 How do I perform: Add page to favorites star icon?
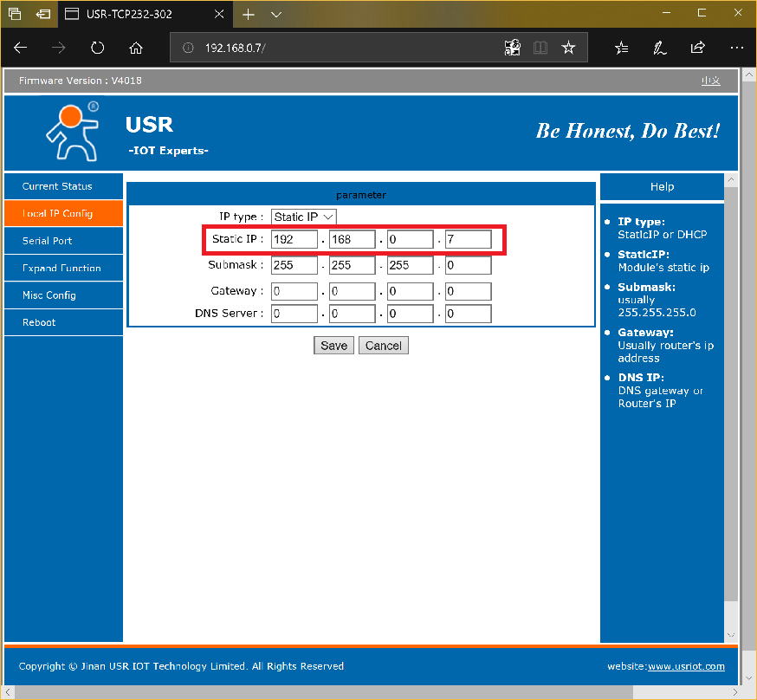click(x=568, y=48)
